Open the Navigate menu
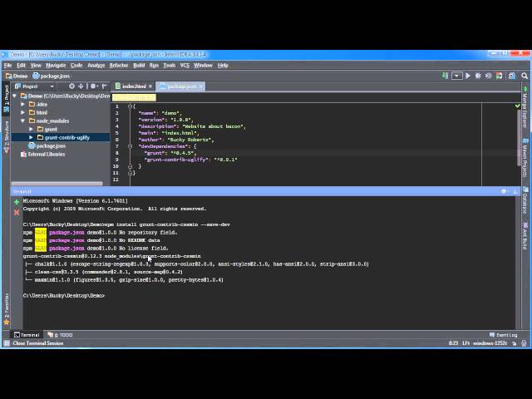The height and width of the screenshot is (399, 532). [x=56, y=65]
